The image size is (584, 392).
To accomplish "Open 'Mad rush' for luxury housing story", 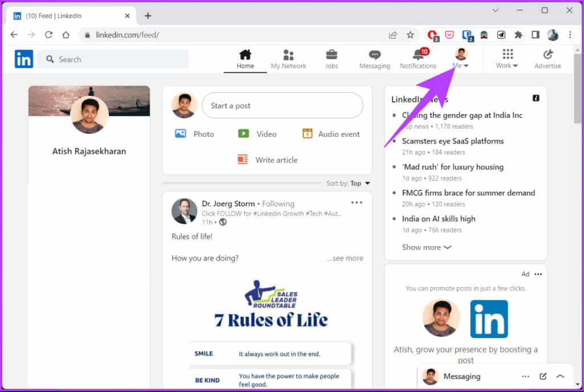I will (452, 167).
